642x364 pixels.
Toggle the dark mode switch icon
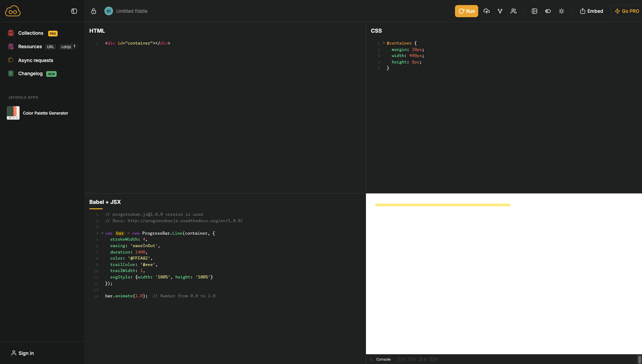(547, 11)
